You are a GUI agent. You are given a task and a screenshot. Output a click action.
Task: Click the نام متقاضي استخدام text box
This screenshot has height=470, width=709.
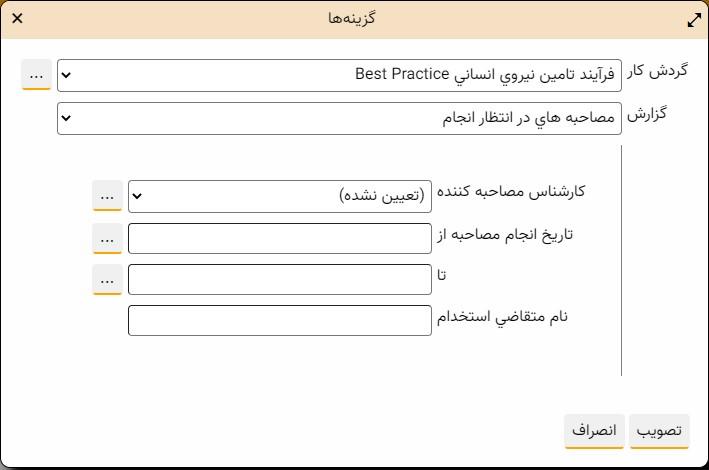click(280, 320)
